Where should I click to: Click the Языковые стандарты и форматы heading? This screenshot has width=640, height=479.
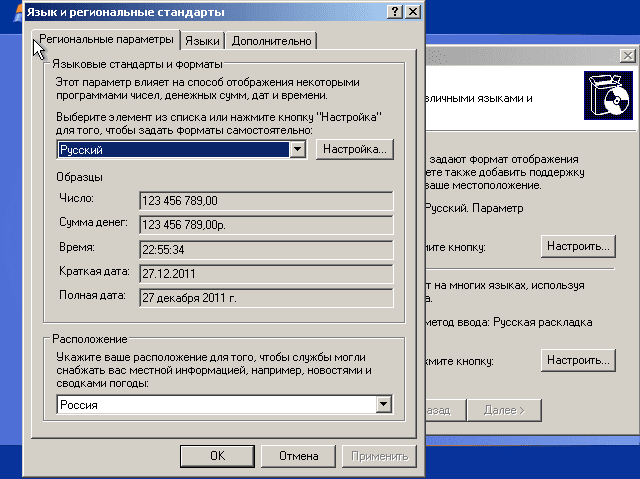click(x=137, y=64)
